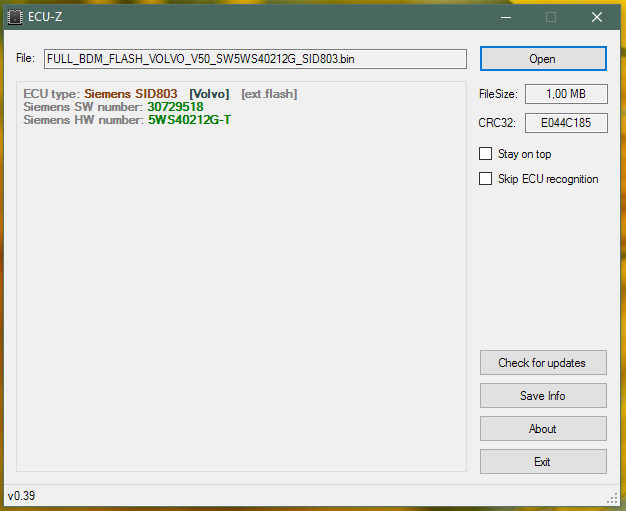This screenshot has height=511, width=626.
Task: Click the Open button
Action: (x=543, y=59)
